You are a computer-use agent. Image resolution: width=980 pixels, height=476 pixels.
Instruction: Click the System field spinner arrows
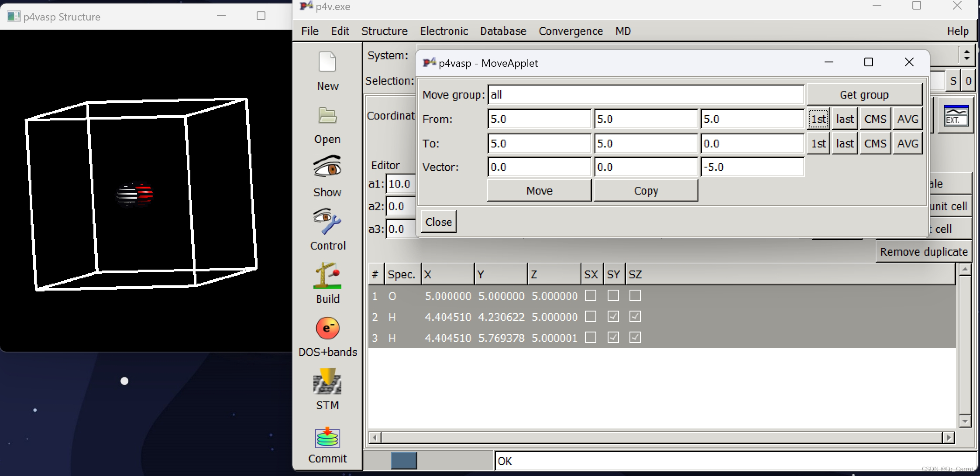[x=966, y=55]
